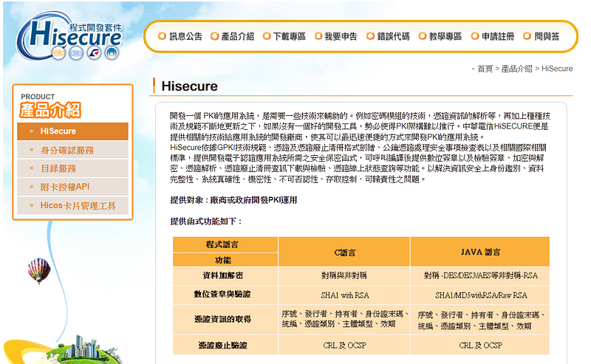Click the orange 產品介紹 sidebar heading
591x364 pixels.
coord(50,110)
